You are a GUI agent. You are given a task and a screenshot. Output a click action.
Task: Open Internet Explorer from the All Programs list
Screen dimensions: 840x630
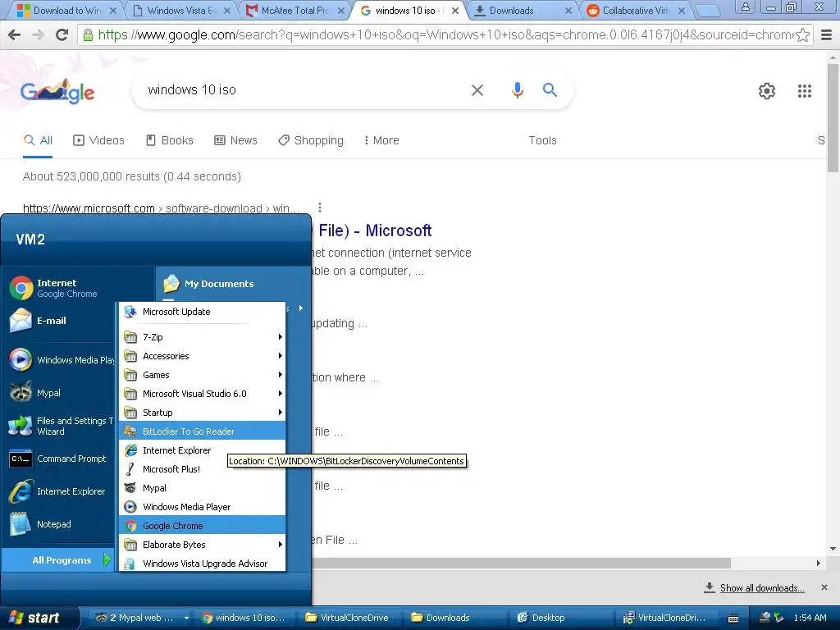(x=203, y=450)
